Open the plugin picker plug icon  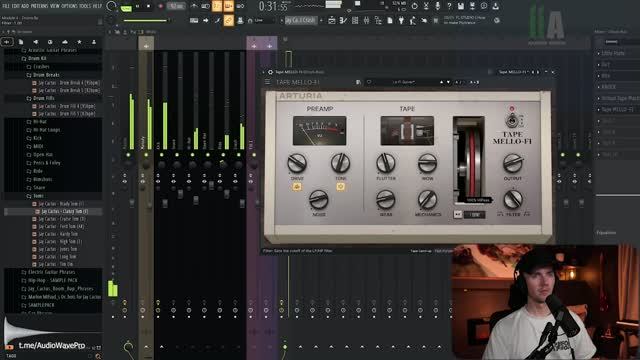click(x=401, y=20)
